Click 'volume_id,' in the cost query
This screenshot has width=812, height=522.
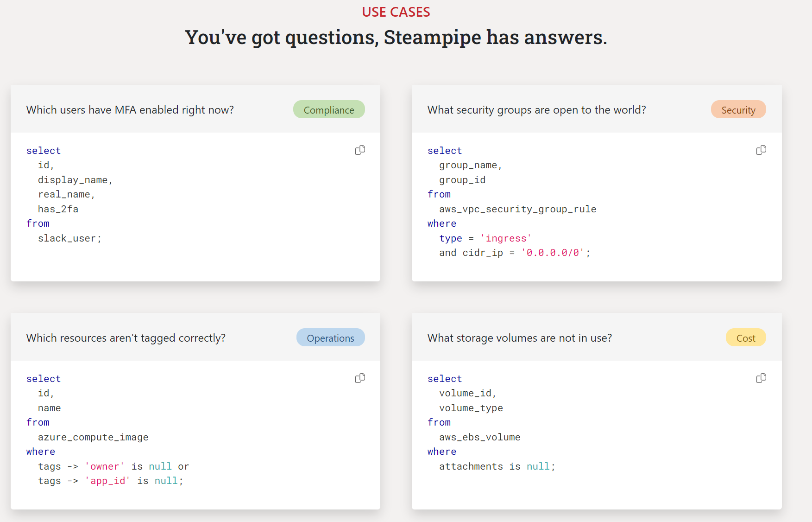point(468,393)
